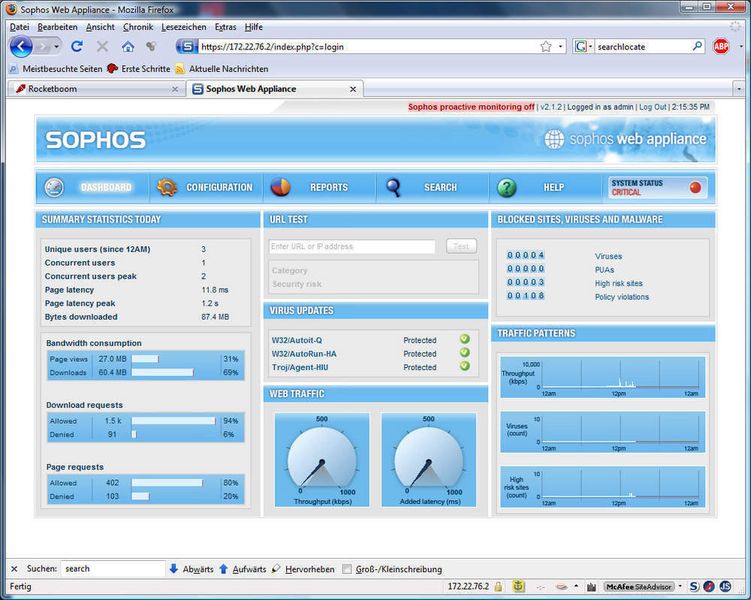The width and height of the screenshot is (751, 600).
Task: Click the green check for W32/AutoRun-HA
Action: point(465,352)
